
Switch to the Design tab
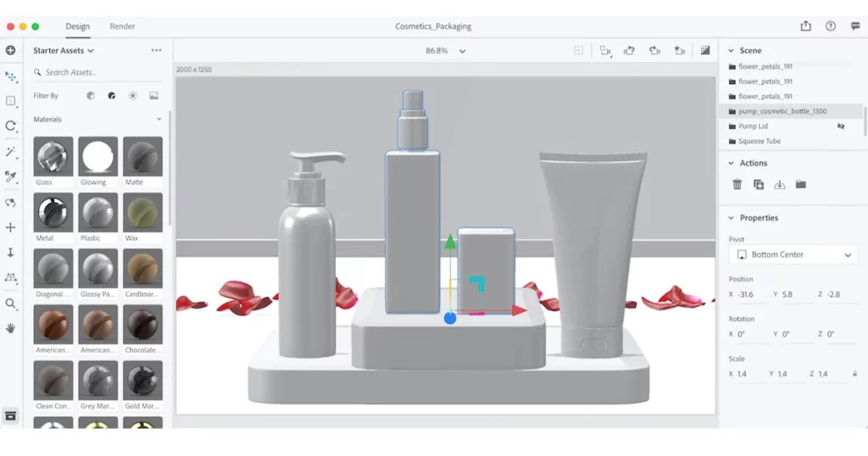click(77, 26)
